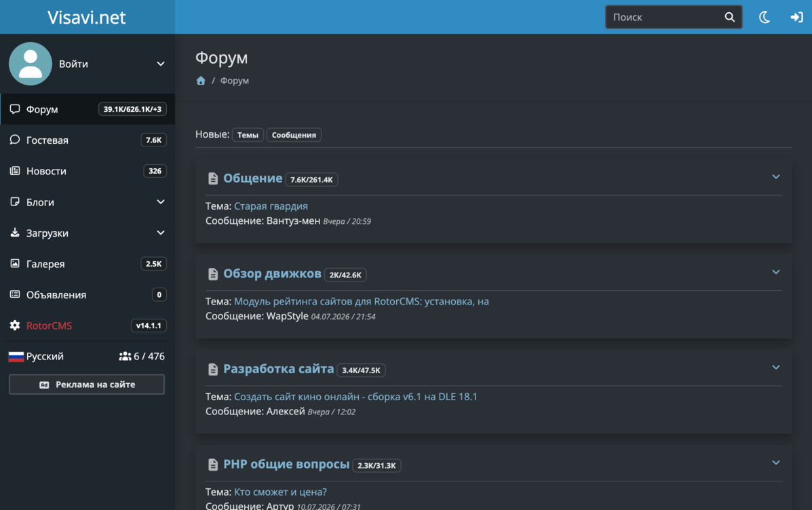The height and width of the screenshot is (510, 812).
Task: Expand the Обзор движков section chevron
Action: point(776,272)
